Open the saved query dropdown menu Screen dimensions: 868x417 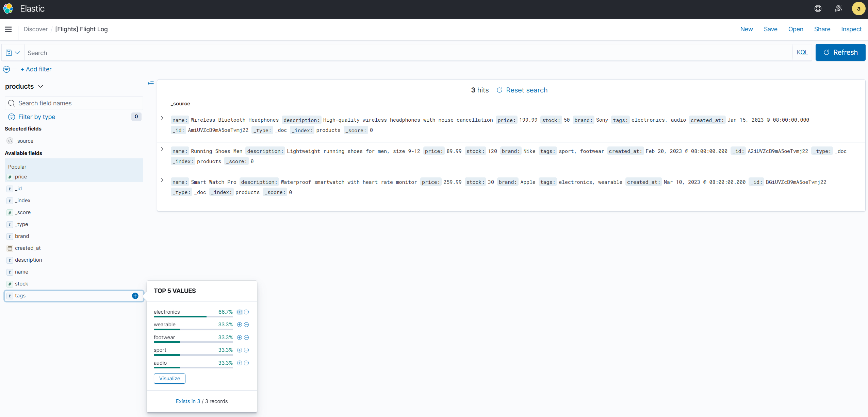(x=13, y=53)
